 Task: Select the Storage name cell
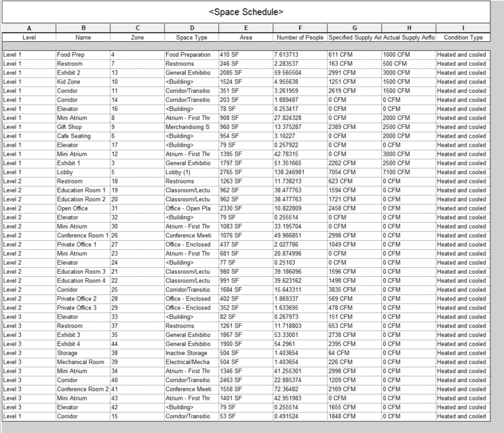(x=83, y=353)
